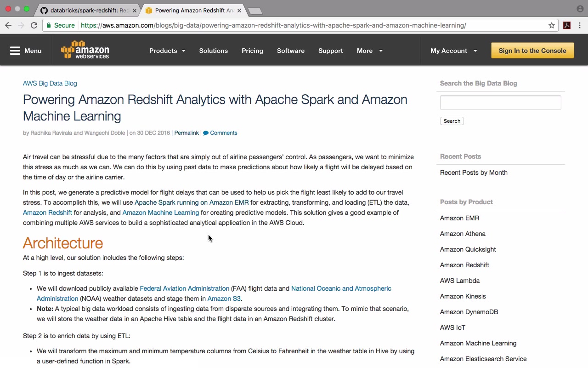
Task: Click the Chrome profile avatar icon
Action: pos(580,9)
